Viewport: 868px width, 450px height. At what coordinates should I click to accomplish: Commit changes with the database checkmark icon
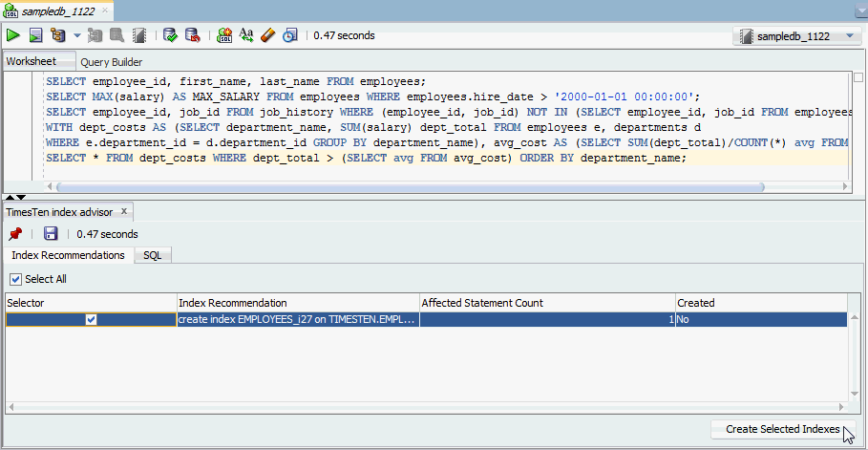[x=170, y=35]
